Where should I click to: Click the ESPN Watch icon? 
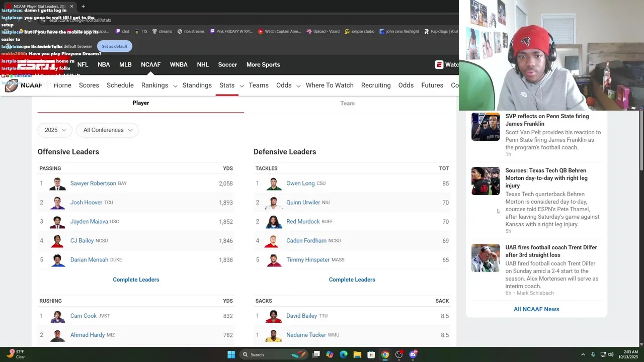pos(439,64)
